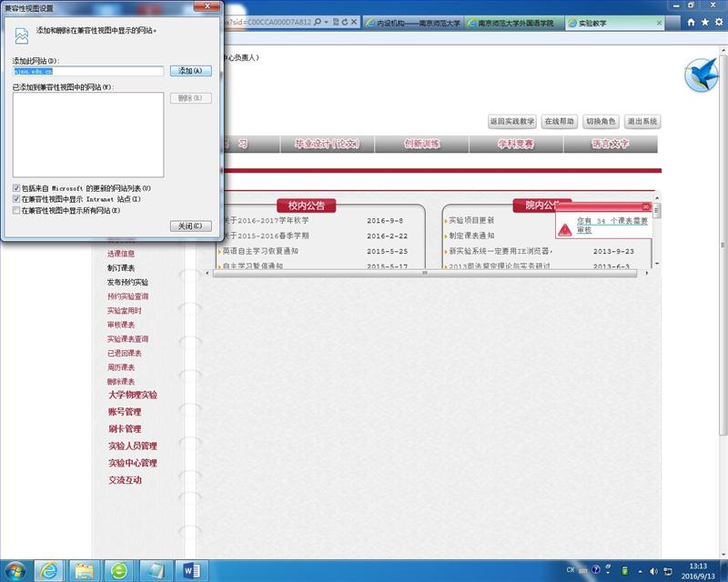Launch Internet Explorer from taskbar
Viewport: 728px width, 582px height.
[x=48, y=569]
